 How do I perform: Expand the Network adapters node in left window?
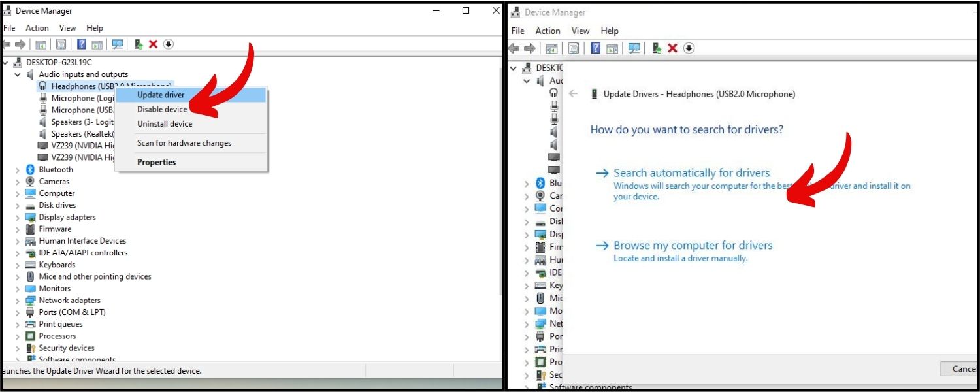(18, 301)
